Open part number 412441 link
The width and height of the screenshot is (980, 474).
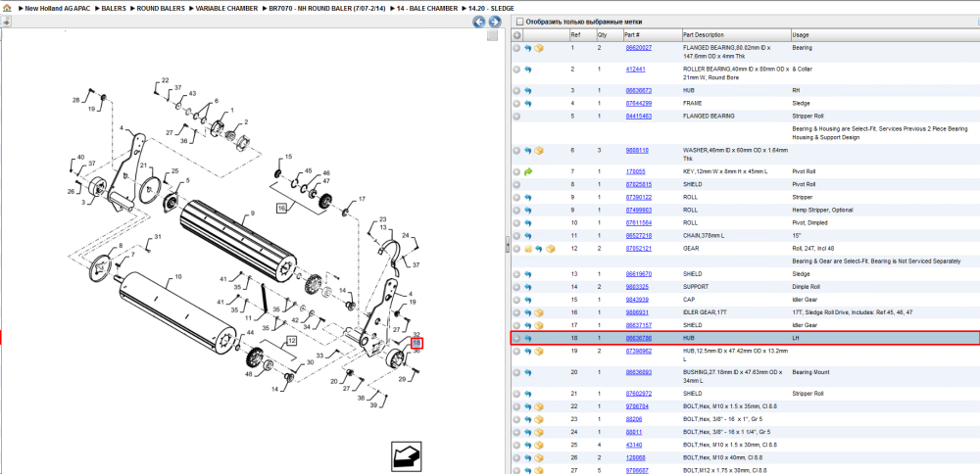(636, 70)
